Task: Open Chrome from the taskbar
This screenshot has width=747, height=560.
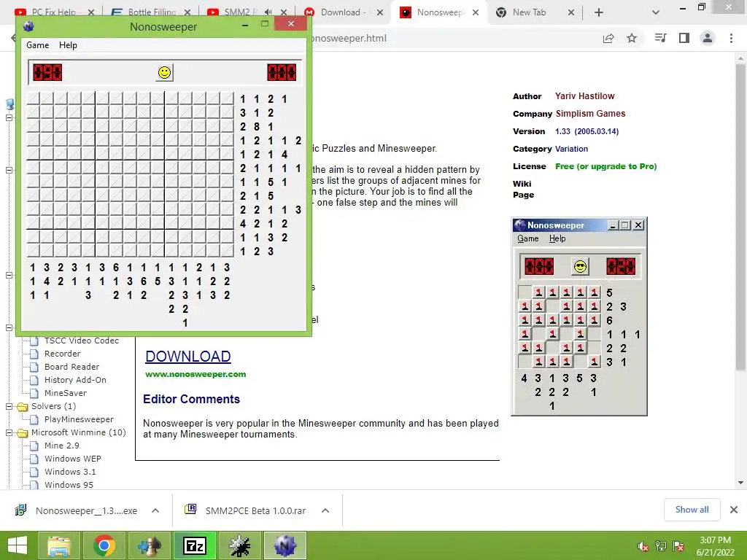Action: (x=104, y=545)
